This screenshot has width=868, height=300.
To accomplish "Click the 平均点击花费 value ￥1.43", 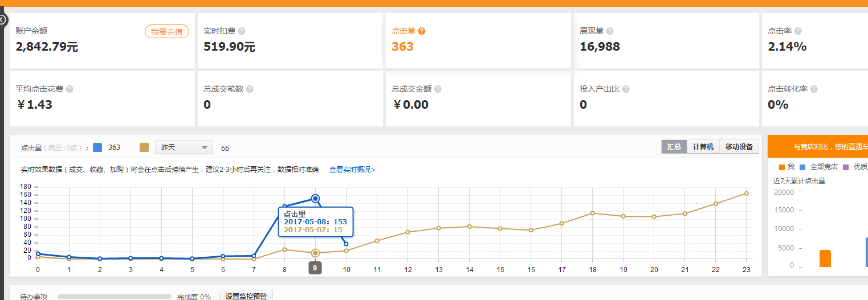I will click(35, 105).
